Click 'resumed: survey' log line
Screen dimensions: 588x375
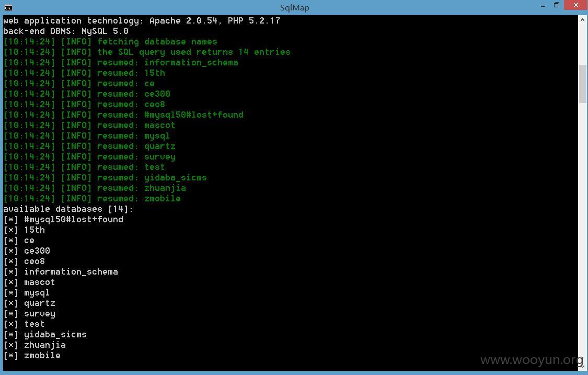point(89,157)
